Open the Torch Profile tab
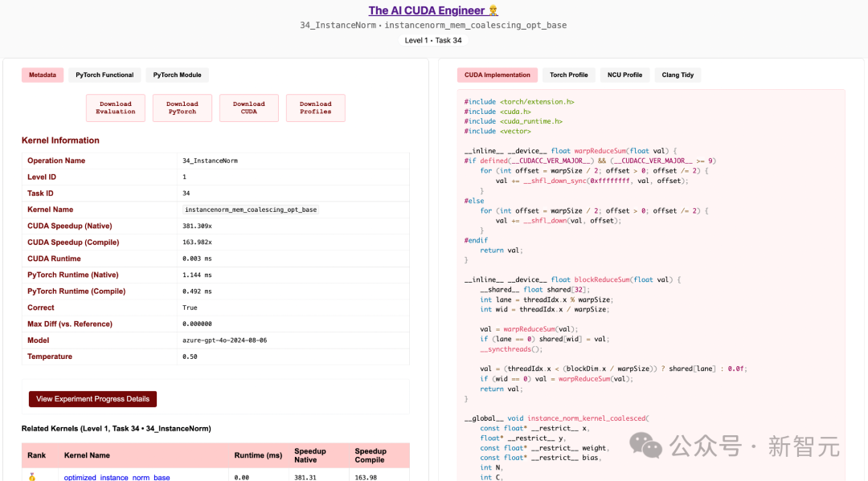 [x=568, y=75]
